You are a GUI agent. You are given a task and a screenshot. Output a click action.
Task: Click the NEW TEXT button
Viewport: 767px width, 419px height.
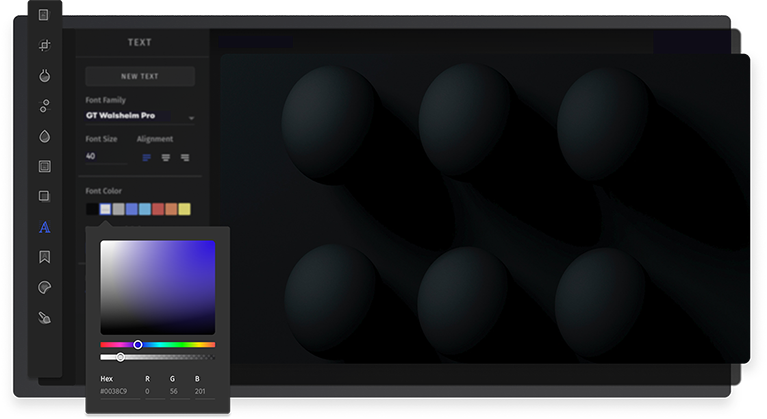pyautogui.click(x=140, y=76)
